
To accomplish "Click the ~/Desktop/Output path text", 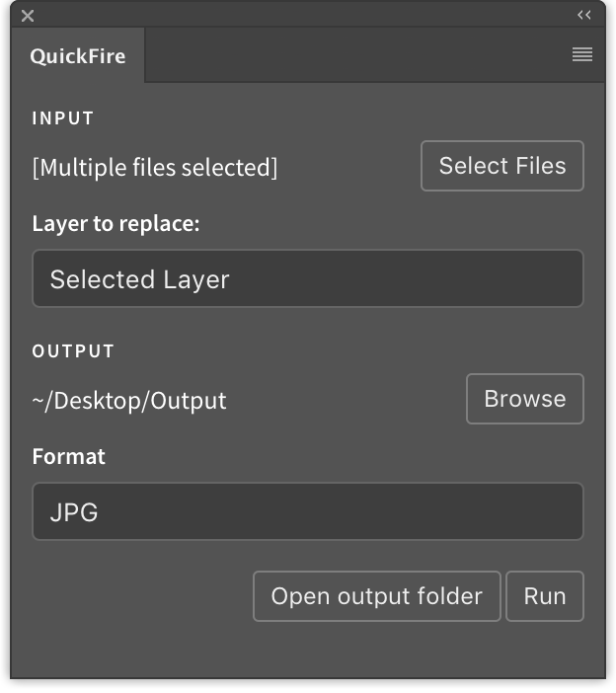I will point(129,401).
